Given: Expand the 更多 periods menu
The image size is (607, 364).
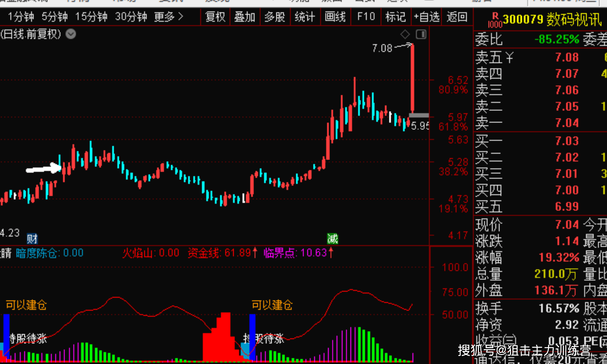Looking at the screenshot, I should (168, 17).
